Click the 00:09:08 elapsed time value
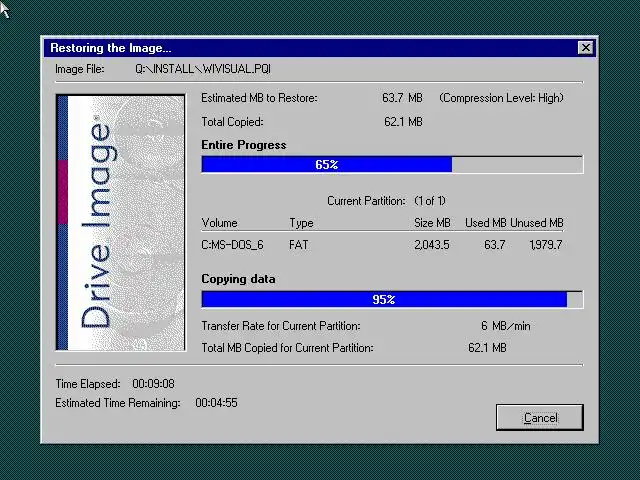 (x=153, y=384)
